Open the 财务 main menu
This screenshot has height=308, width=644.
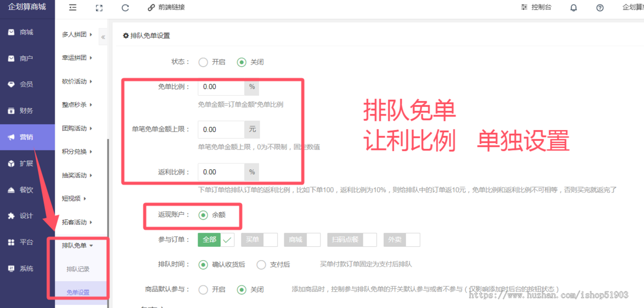point(27,111)
